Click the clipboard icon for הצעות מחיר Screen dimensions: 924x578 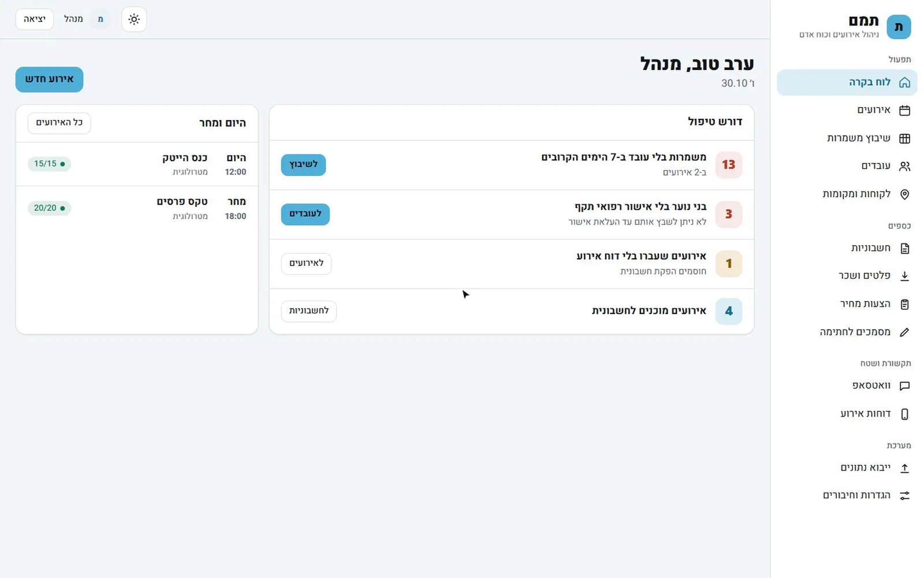point(904,304)
